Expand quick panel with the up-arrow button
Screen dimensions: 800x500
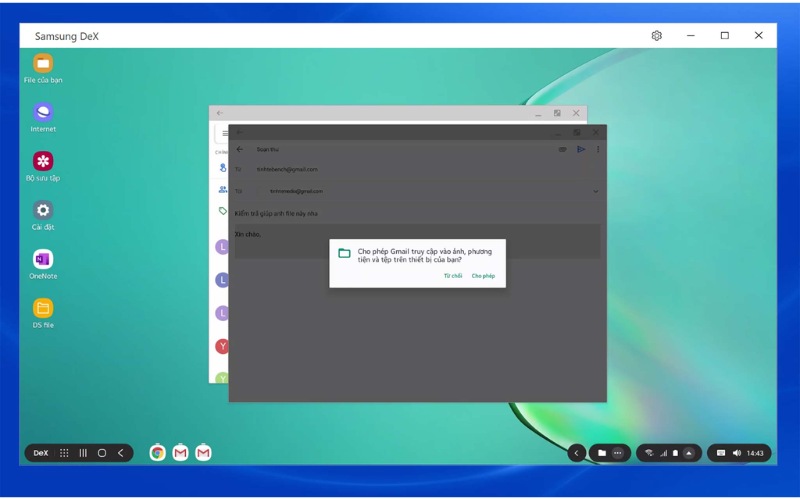689,453
